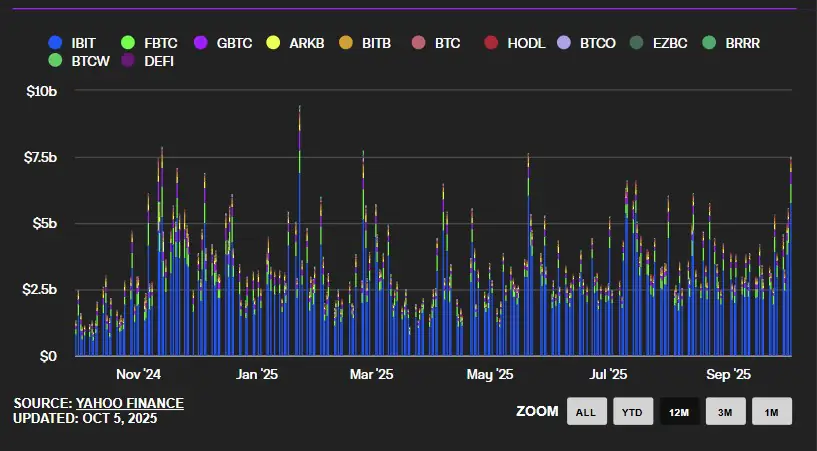Viewport: 817px width, 451px height.
Task: Click the BTCO legend marker
Action: (563, 43)
